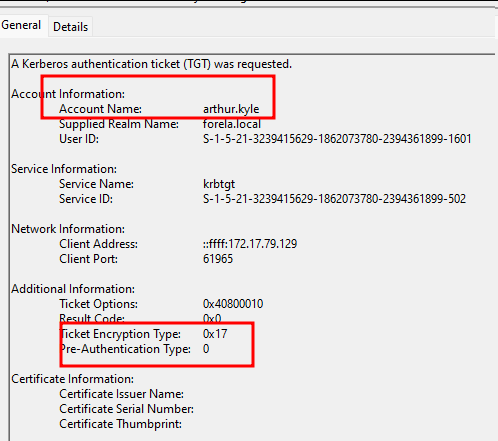Select Ticket Options value 0x40800010
Screen dimensions: 498x441
pyautogui.click(x=233, y=304)
